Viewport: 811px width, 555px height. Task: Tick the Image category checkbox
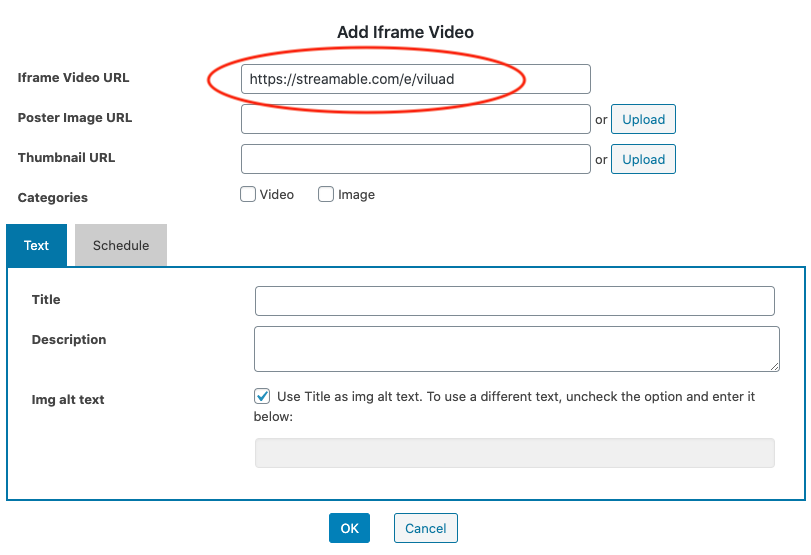(326, 195)
